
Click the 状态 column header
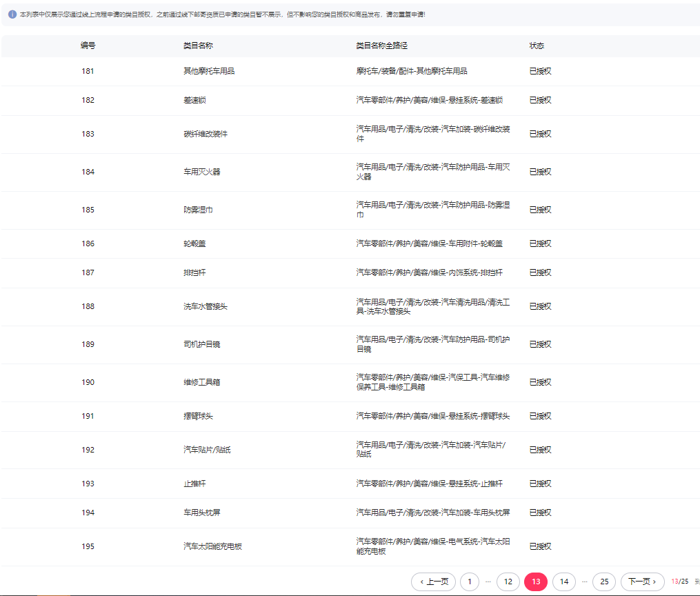coord(537,46)
